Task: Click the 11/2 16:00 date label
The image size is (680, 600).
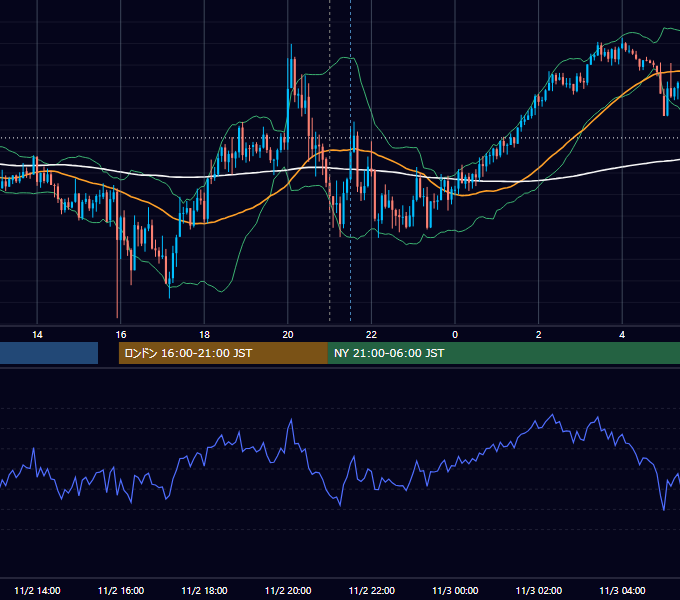Action: coord(121,590)
